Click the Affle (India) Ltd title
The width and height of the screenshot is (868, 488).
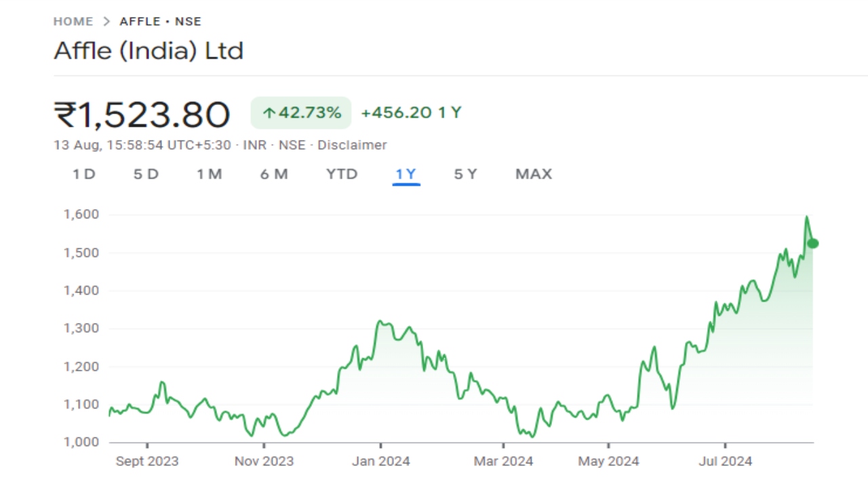149,51
